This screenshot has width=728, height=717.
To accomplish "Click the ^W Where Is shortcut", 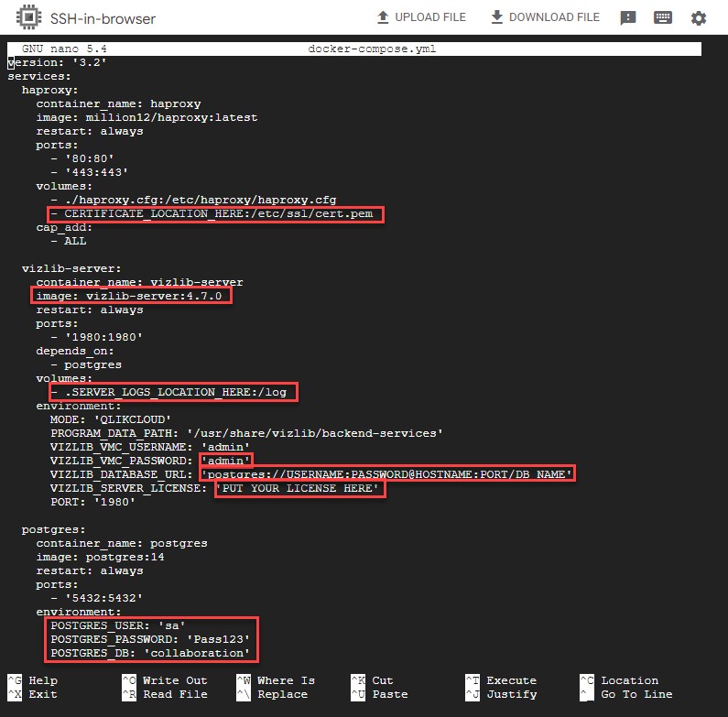I will (276, 680).
